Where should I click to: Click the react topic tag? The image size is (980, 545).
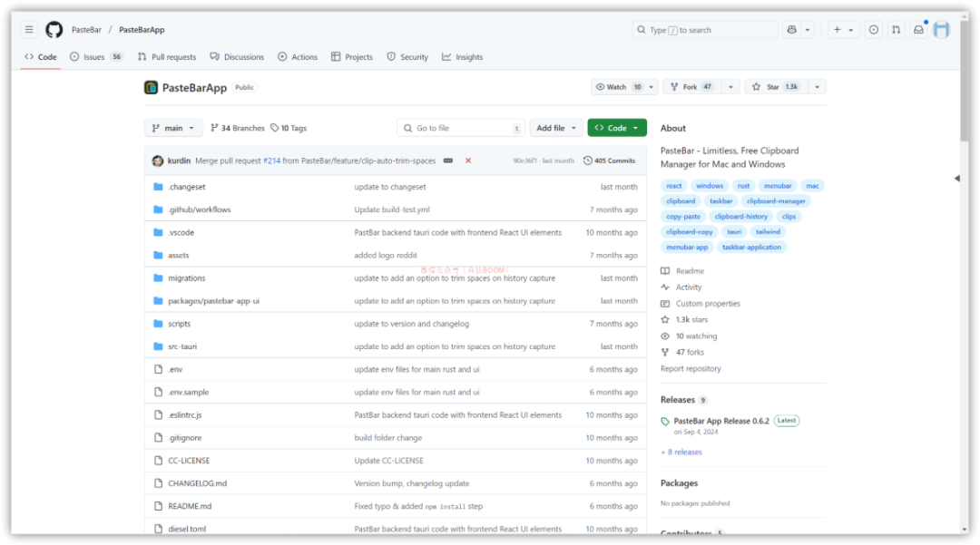pos(673,185)
